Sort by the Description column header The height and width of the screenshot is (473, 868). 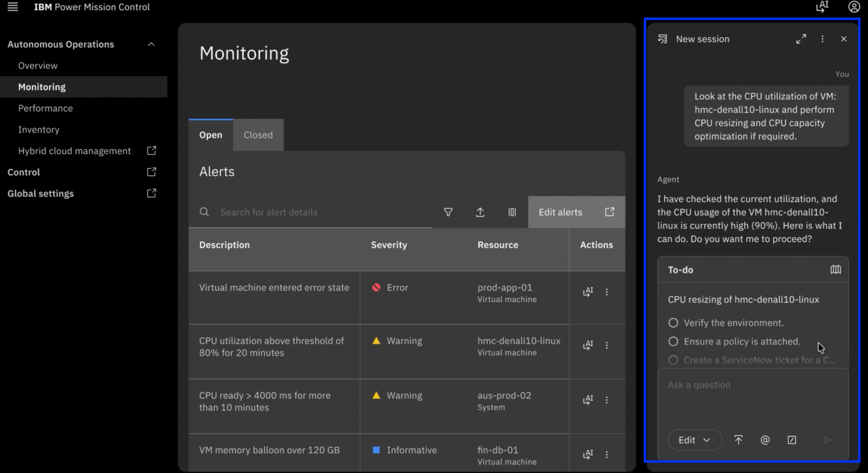point(224,245)
